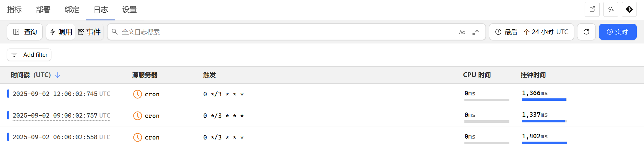Click the cron icon for the 09:00 row
Viewport: 644px width, 147px height.
137,116
